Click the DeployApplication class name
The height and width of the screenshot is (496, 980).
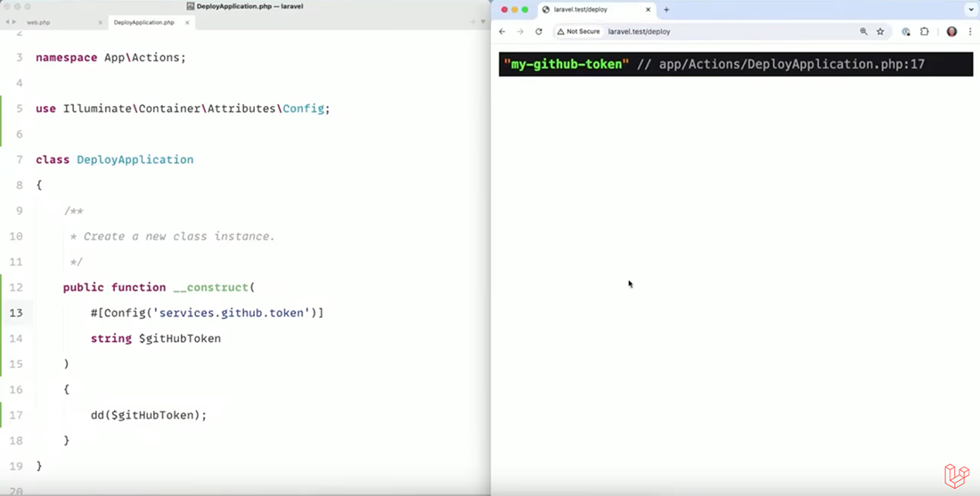(135, 160)
